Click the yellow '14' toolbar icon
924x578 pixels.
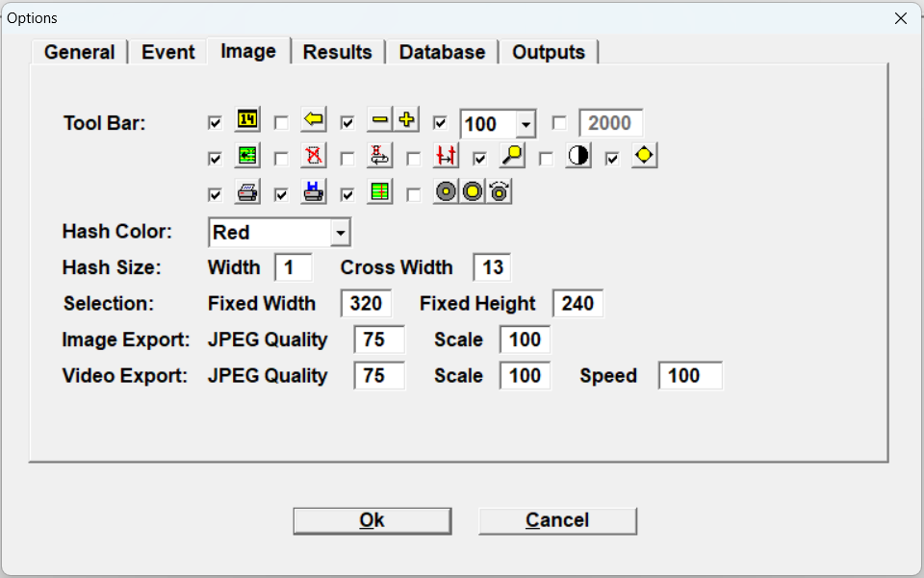[x=247, y=120]
